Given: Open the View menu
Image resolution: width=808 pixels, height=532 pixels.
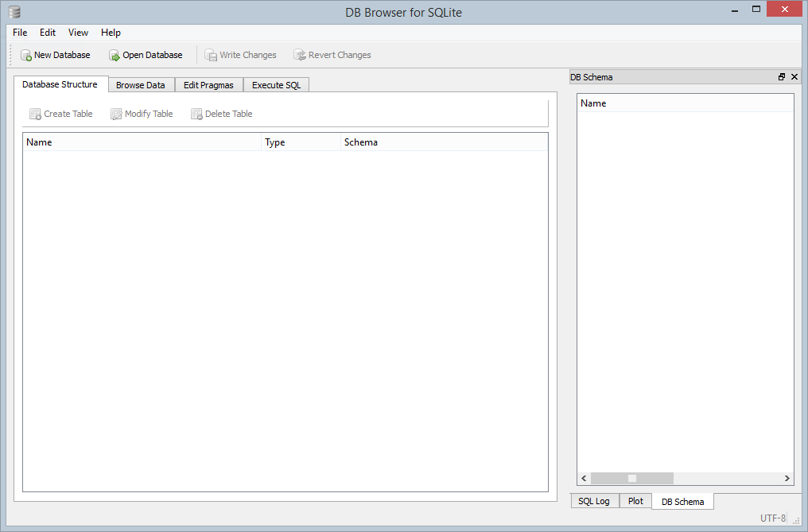Looking at the screenshot, I should 78,33.
